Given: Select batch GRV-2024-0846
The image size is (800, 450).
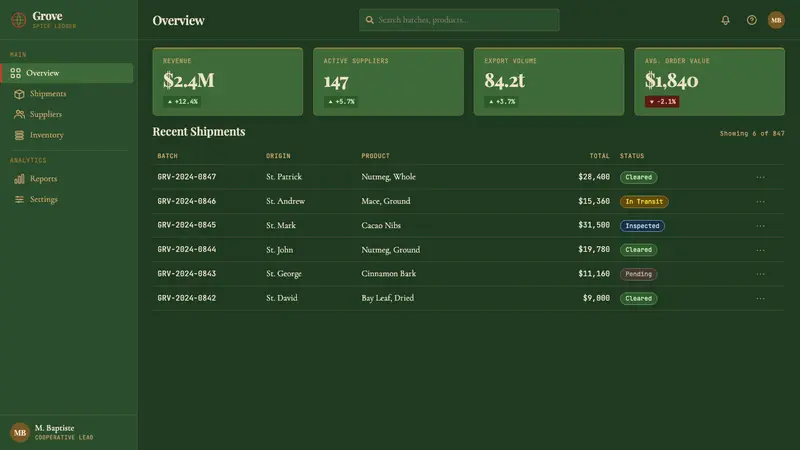Looking at the screenshot, I should coord(187,202).
